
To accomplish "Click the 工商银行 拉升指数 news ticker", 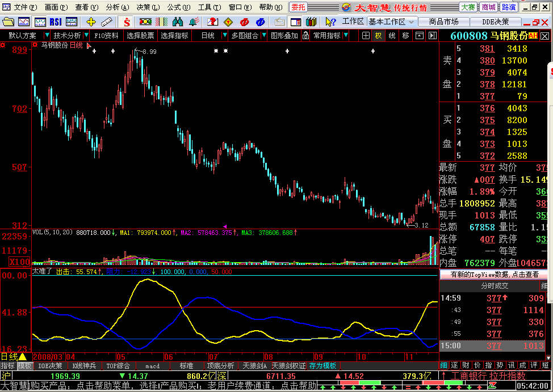I will pyautogui.click(x=488, y=376).
